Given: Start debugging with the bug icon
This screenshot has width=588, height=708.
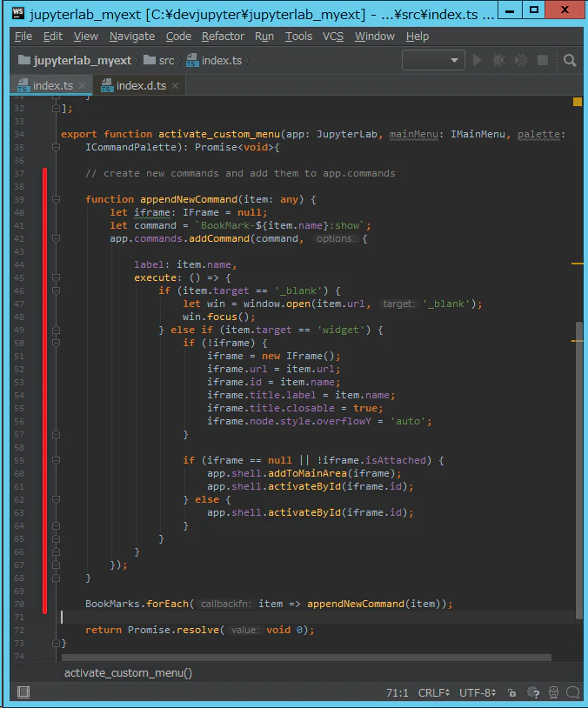Looking at the screenshot, I should [x=499, y=60].
